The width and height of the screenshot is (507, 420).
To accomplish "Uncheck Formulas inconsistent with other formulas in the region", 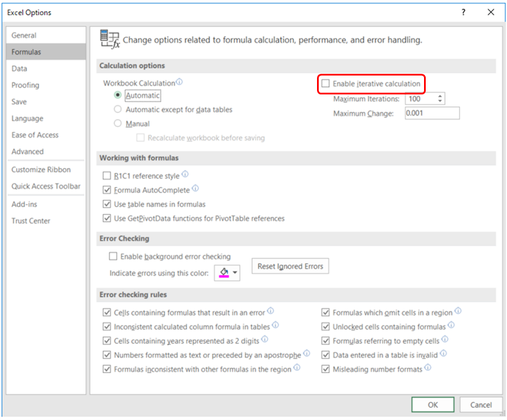I will tap(106, 369).
